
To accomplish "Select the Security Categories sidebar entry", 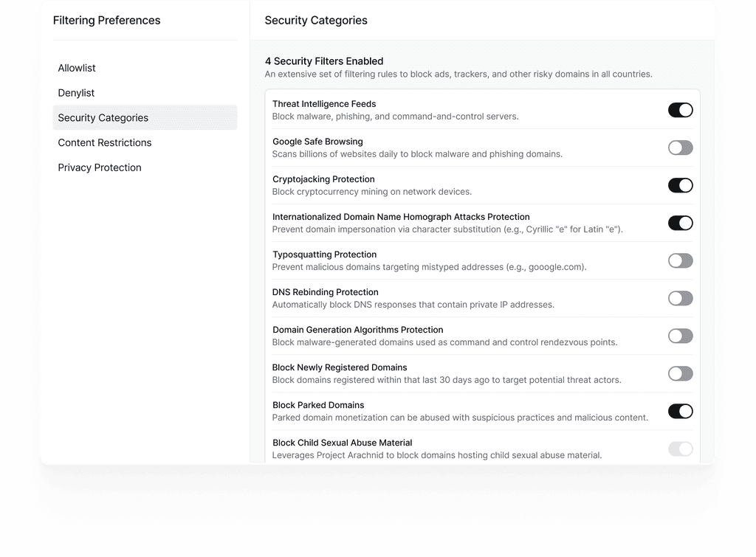I will [103, 117].
